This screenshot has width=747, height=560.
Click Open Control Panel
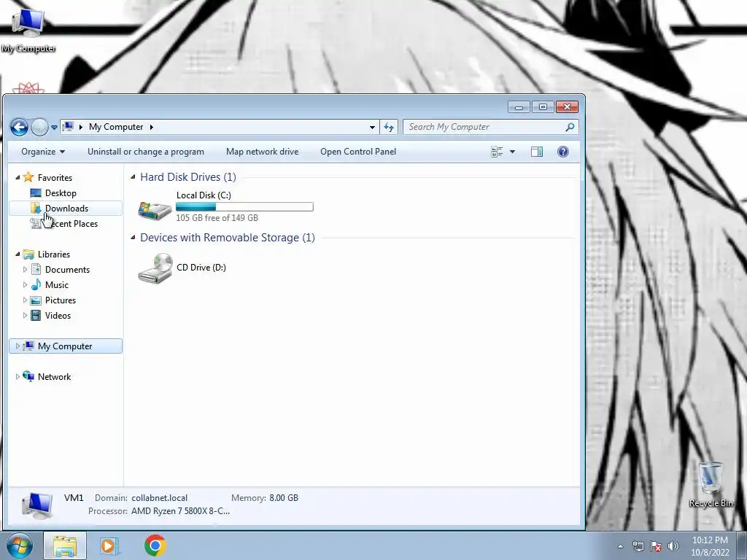click(x=358, y=152)
